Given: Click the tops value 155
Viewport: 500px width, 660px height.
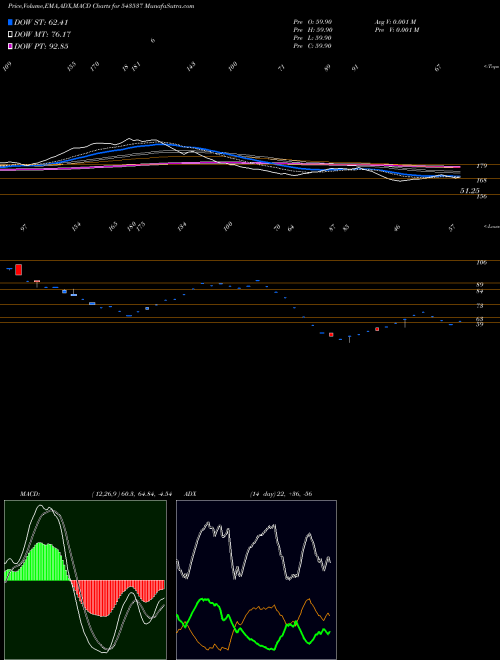Looking at the screenshot, I should 72,67.
